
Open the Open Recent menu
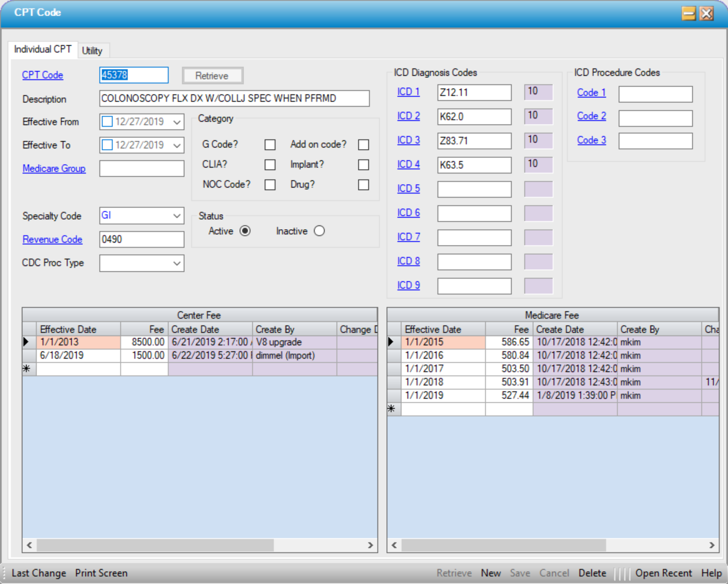pyautogui.click(x=663, y=573)
